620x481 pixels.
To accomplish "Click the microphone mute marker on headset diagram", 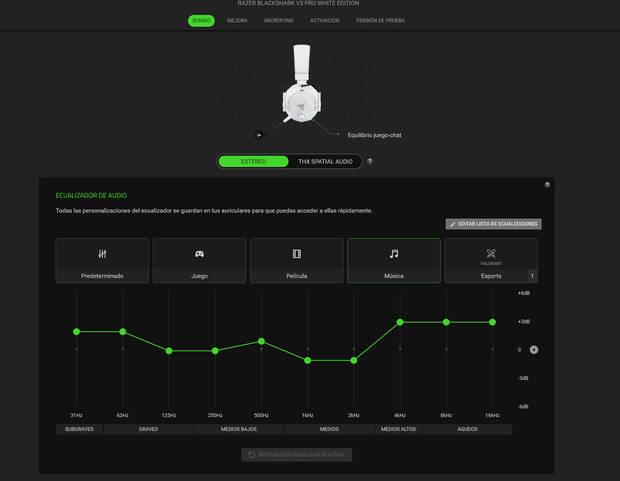I will [260, 134].
